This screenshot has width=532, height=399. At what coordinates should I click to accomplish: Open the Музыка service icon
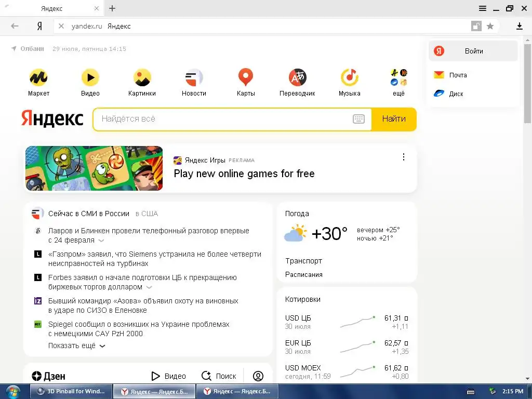[350, 78]
